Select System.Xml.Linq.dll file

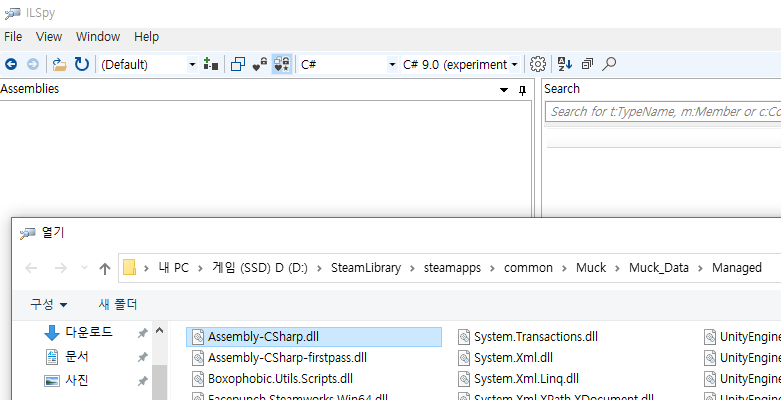pyautogui.click(x=526, y=379)
